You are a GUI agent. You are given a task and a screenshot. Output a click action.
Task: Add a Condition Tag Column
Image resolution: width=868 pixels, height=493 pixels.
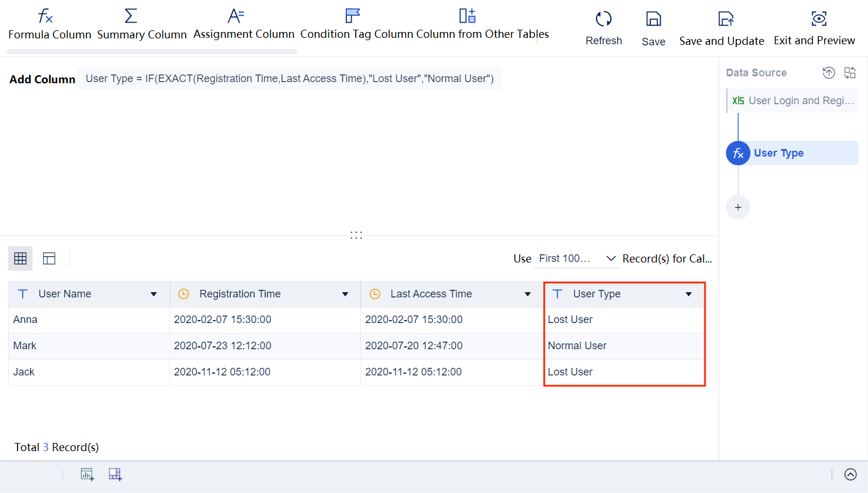(x=352, y=23)
